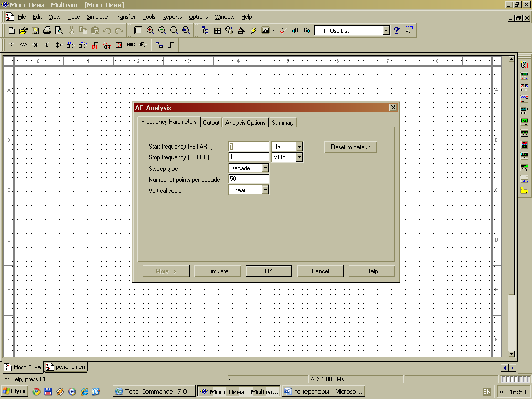Screen dimensions: 532x399
Task: Open the Transfer menu
Action: click(125, 17)
